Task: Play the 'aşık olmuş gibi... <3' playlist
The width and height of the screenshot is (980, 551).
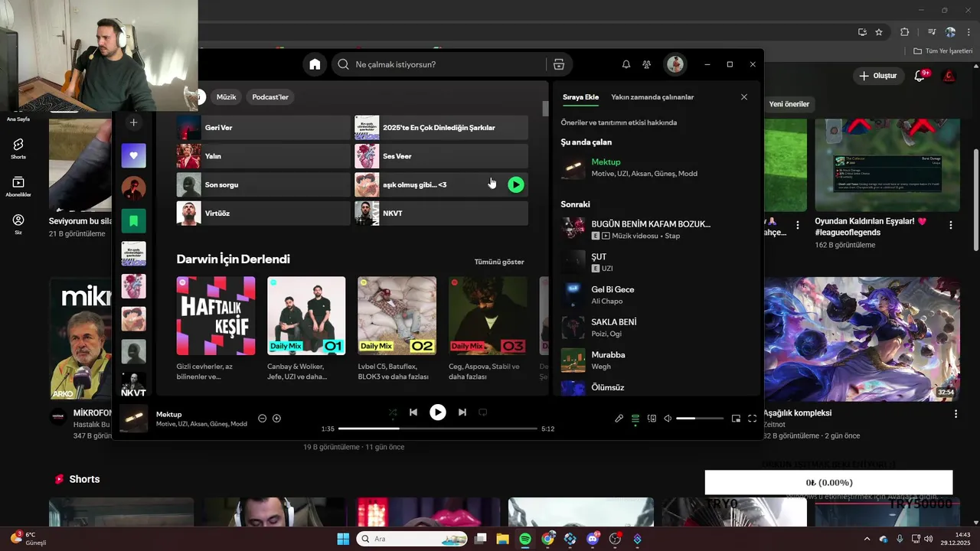Action: tap(516, 184)
